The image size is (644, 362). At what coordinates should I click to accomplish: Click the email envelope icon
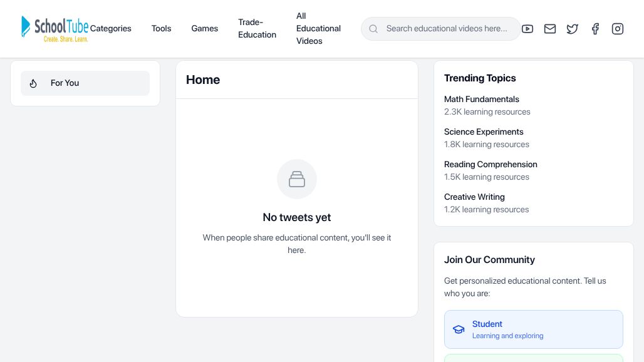[550, 29]
